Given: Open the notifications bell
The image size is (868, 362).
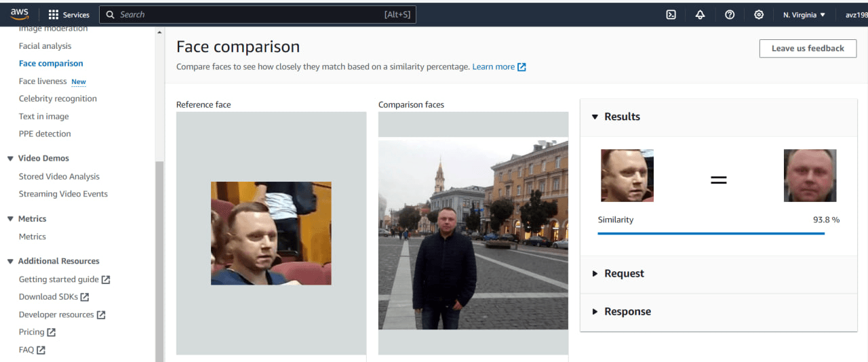Looking at the screenshot, I should (x=700, y=15).
